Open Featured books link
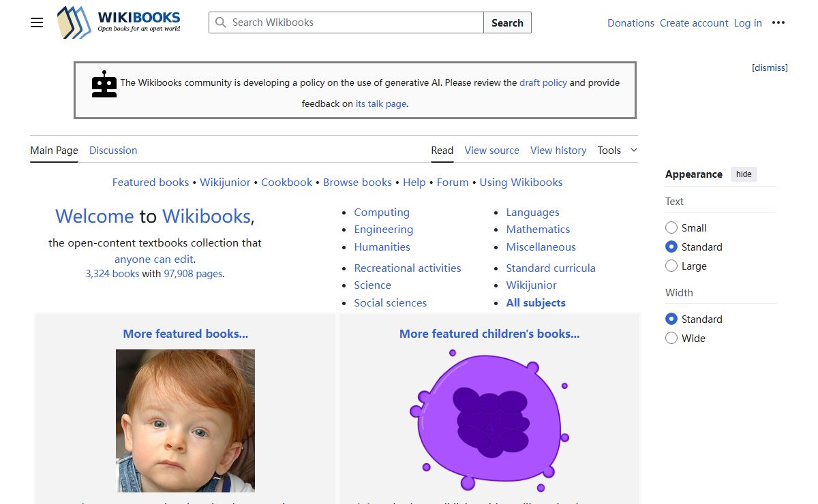Viewport: 818px width, 504px height. (151, 183)
